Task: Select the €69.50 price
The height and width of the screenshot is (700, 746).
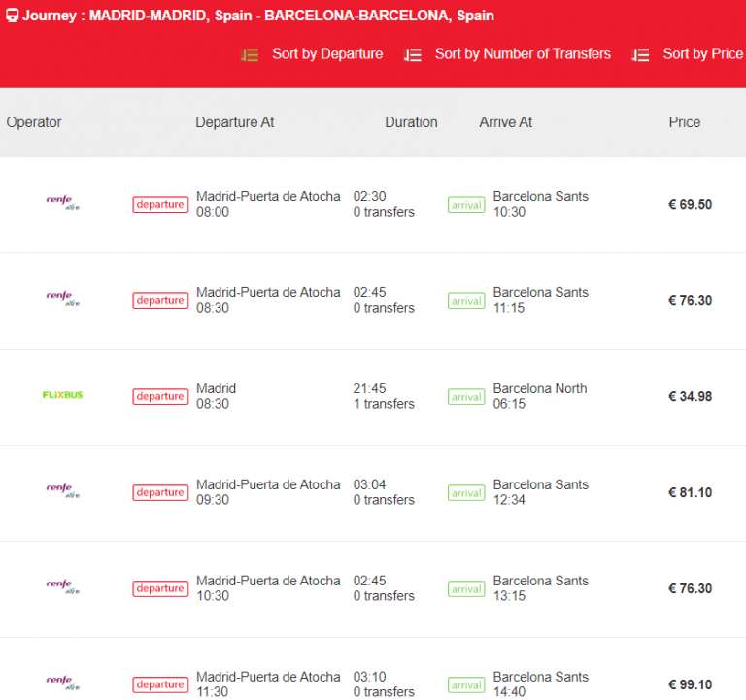Action: pyautogui.click(x=690, y=204)
